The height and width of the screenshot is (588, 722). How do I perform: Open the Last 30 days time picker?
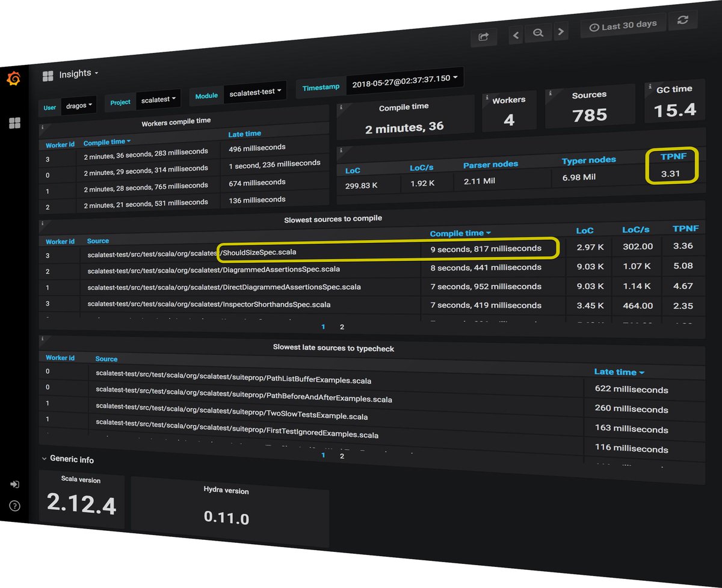[623, 25]
